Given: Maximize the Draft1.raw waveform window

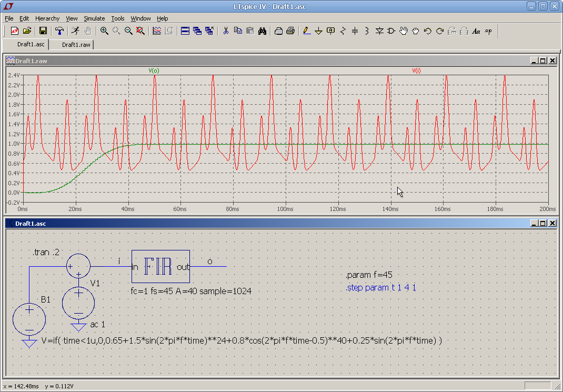Looking at the screenshot, I should (543, 61).
